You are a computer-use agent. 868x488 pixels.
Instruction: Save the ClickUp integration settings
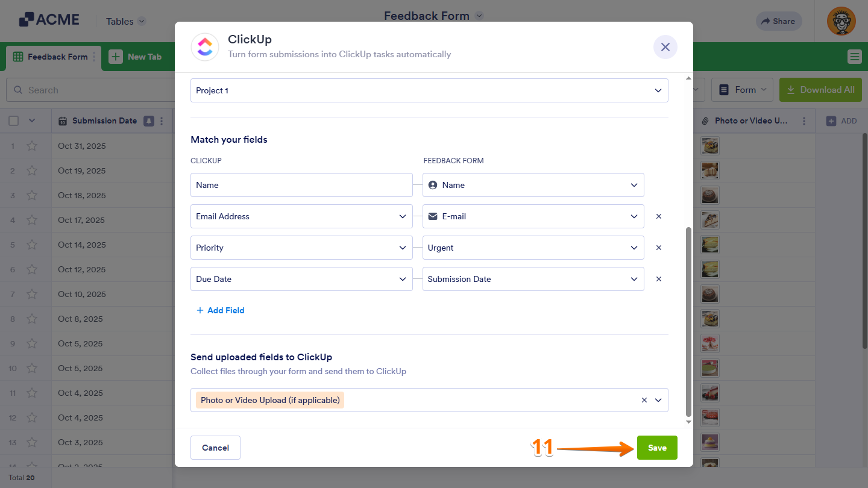657,448
